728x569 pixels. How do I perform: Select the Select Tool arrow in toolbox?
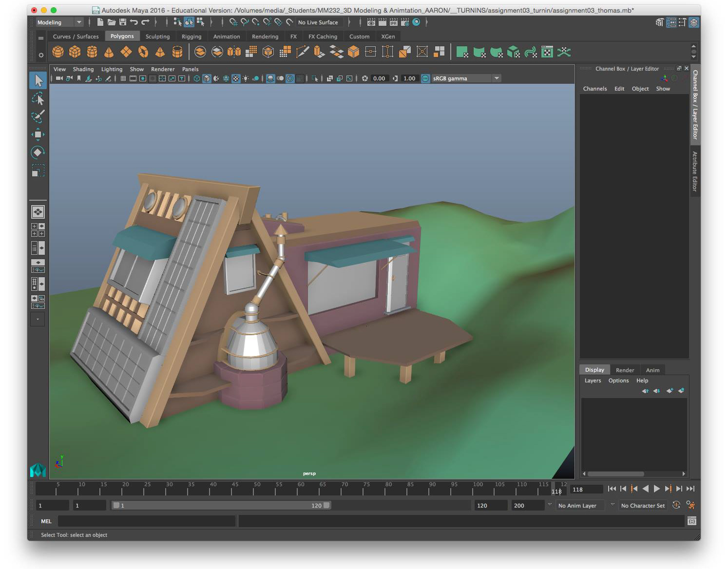38,80
